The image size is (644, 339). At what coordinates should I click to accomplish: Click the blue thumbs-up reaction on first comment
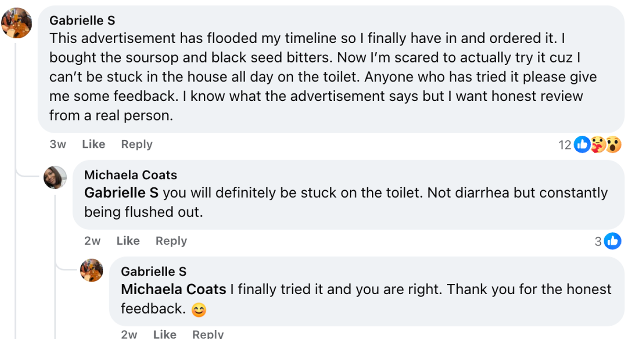coord(582,145)
